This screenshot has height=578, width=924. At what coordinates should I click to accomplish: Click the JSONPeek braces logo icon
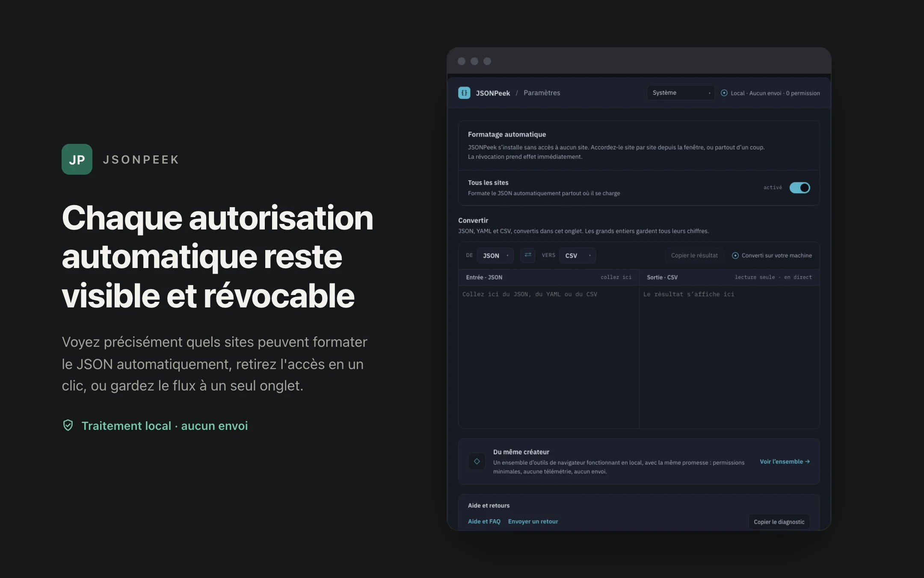[x=464, y=93]
